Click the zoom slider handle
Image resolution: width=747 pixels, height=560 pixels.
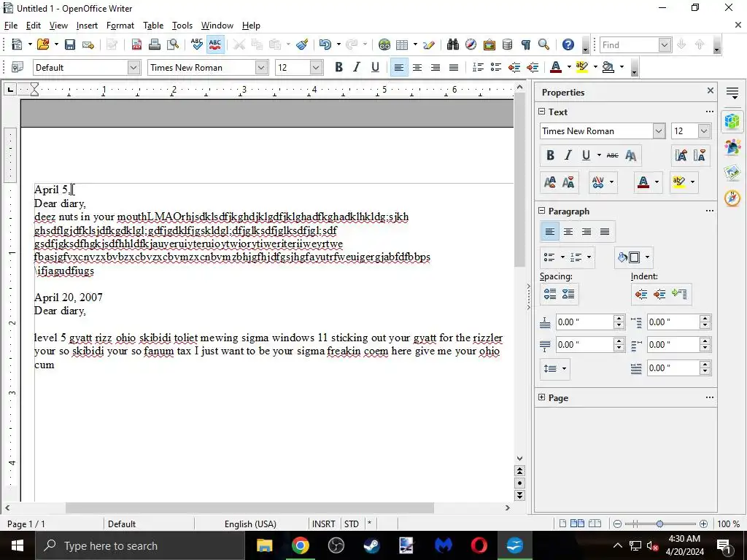[659, 524]
